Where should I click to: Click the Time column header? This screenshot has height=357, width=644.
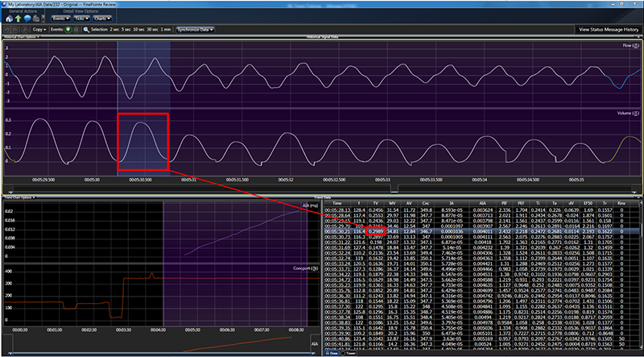[336, 203]
